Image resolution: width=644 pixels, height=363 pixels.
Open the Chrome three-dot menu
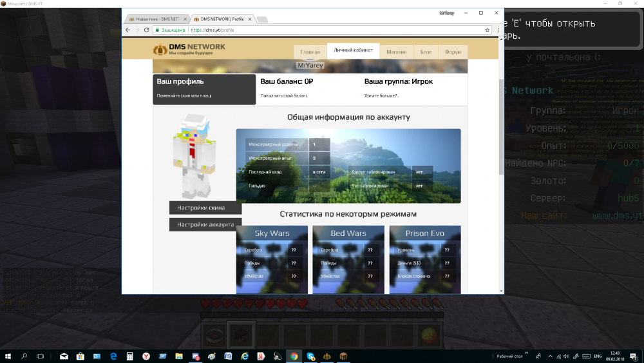click(498, 30)
